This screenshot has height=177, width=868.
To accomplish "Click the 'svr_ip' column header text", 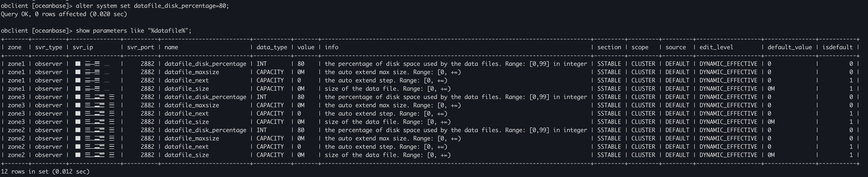I will [83, 47].
